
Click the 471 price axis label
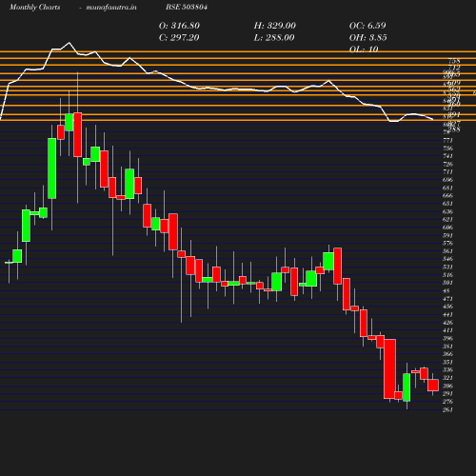447,299
